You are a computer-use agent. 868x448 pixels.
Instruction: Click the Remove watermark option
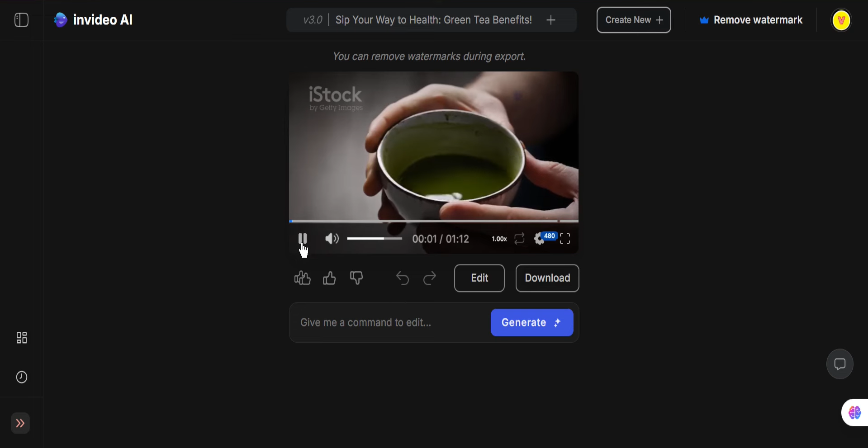750,20
